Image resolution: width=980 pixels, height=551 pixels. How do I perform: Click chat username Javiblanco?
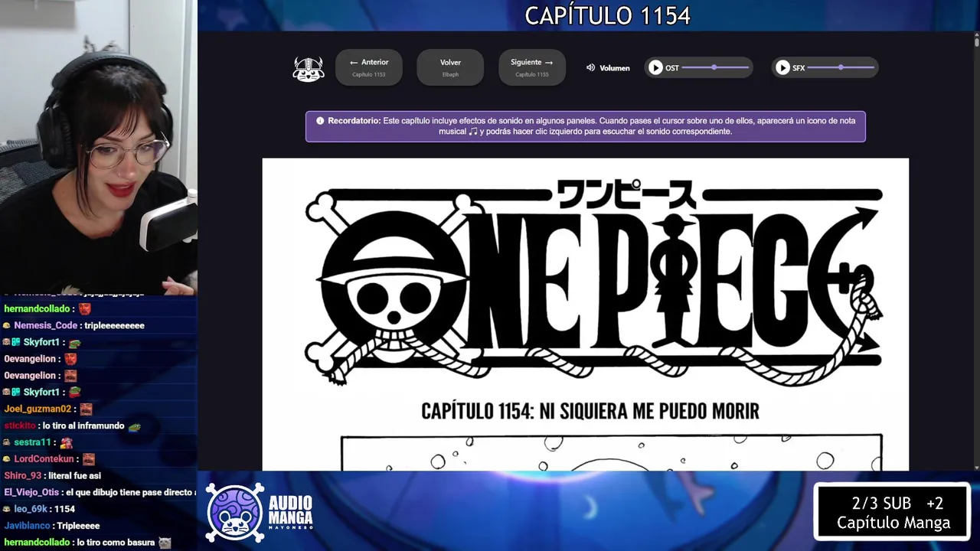(27, 526)
